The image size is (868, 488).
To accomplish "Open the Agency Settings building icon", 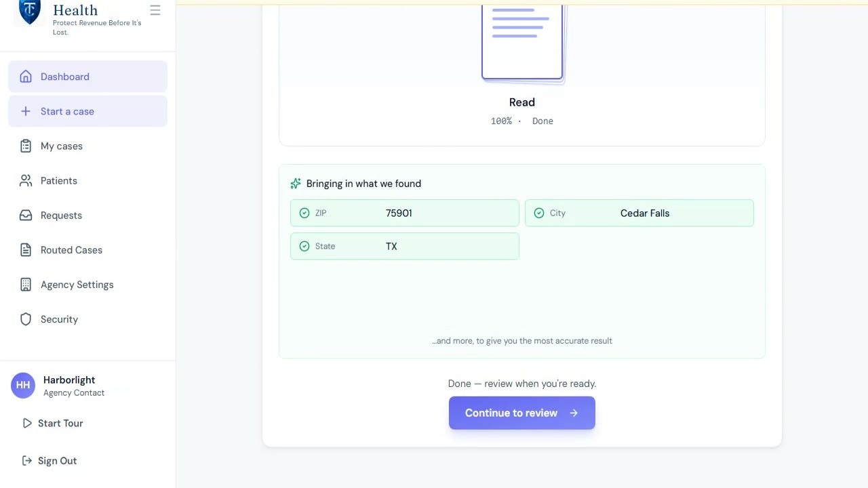I will [26, 285].
